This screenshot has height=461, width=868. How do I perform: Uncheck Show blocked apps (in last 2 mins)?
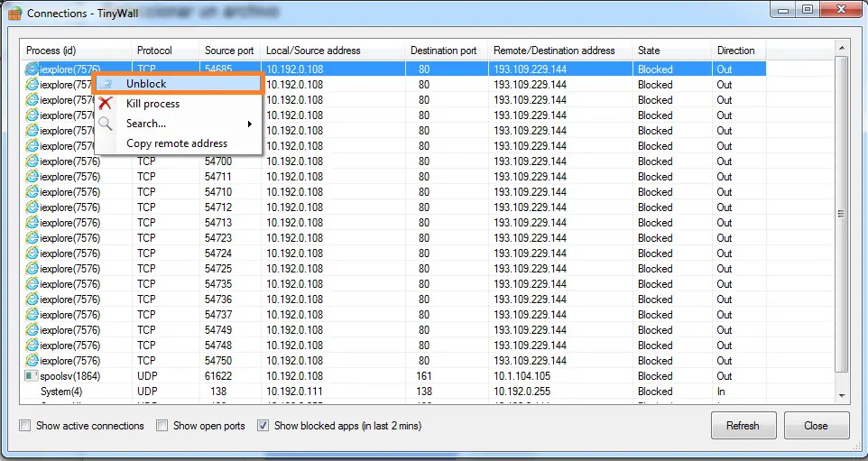pos(263,426)
